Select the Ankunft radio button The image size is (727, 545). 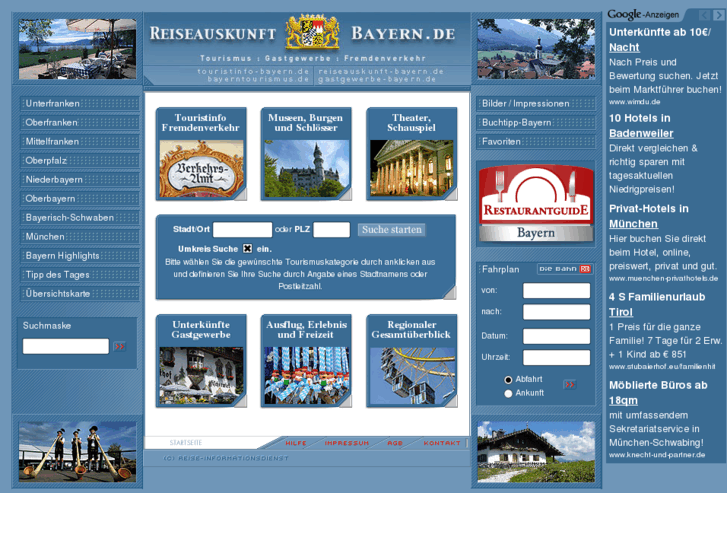click(508, 393)
